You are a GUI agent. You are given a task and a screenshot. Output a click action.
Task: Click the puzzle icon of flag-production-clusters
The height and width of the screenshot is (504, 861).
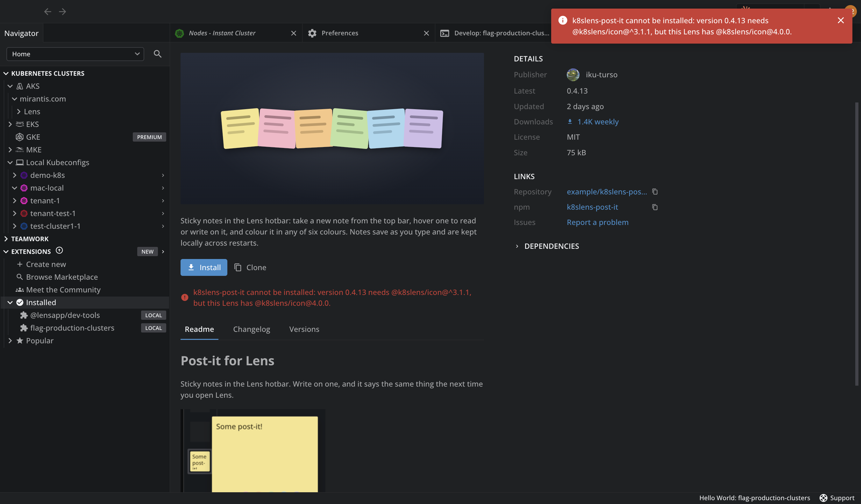[24, 328]
